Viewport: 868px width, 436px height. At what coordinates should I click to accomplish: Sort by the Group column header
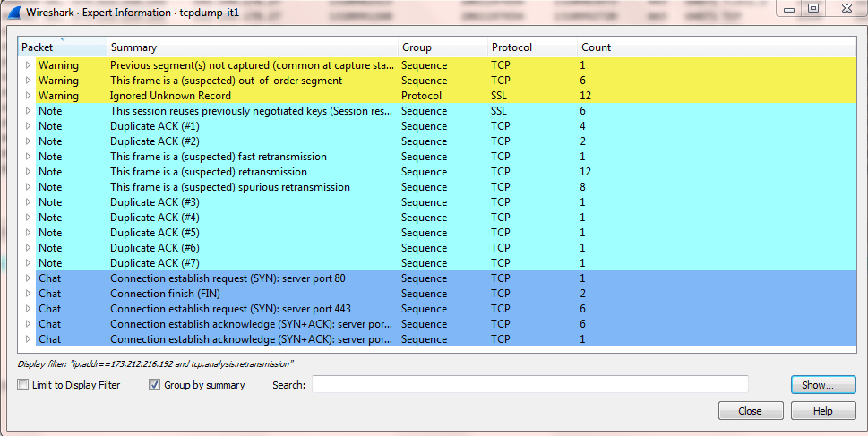(442, 47)
